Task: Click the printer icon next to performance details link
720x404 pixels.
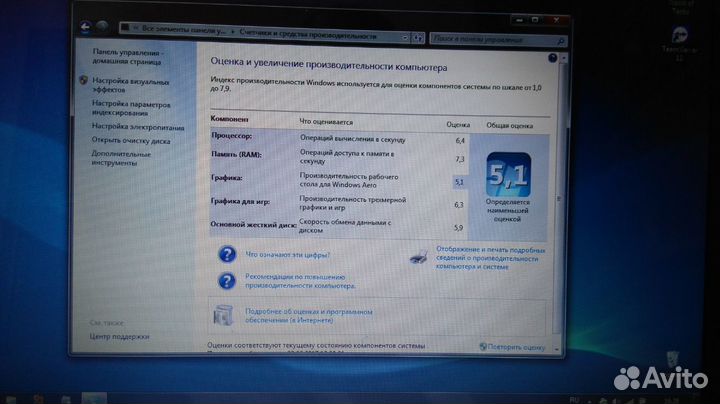Action: [419, 258]
